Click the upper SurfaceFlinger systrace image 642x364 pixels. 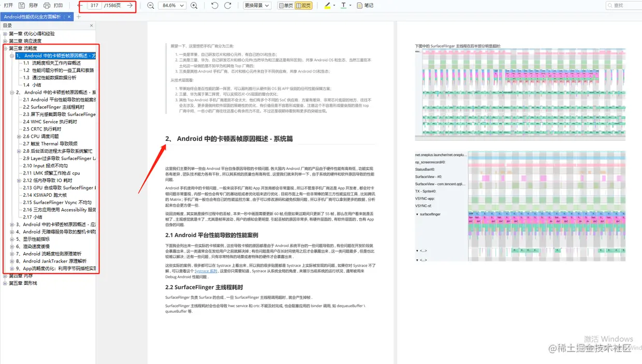[x=520, y=94]
